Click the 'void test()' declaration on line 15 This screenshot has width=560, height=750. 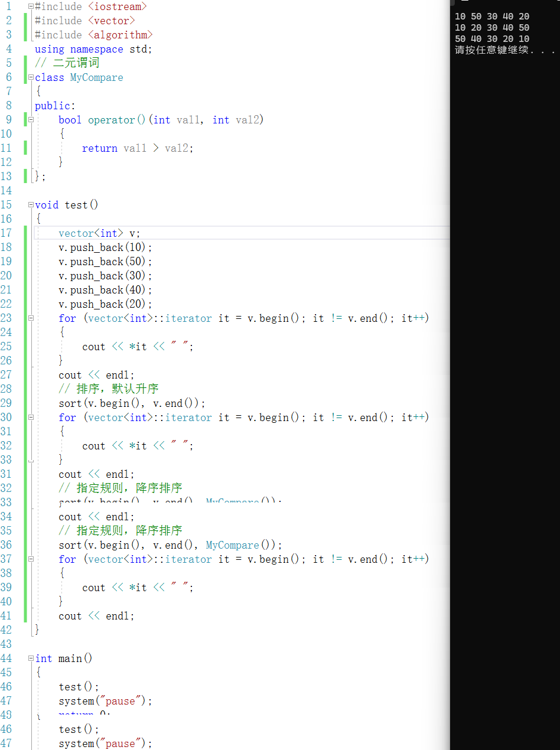point(67,205)
